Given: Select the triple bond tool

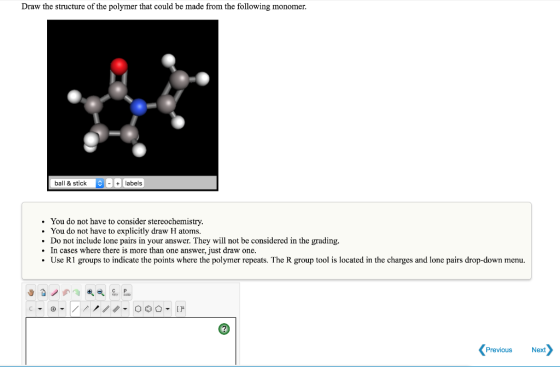Looking at the screenshot, I should coord(116,309).
